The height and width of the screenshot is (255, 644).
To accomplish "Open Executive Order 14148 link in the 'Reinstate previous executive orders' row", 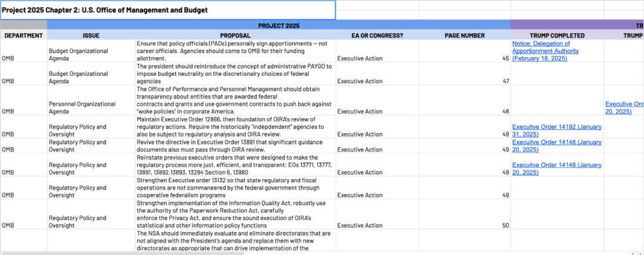I will point(557,168).
